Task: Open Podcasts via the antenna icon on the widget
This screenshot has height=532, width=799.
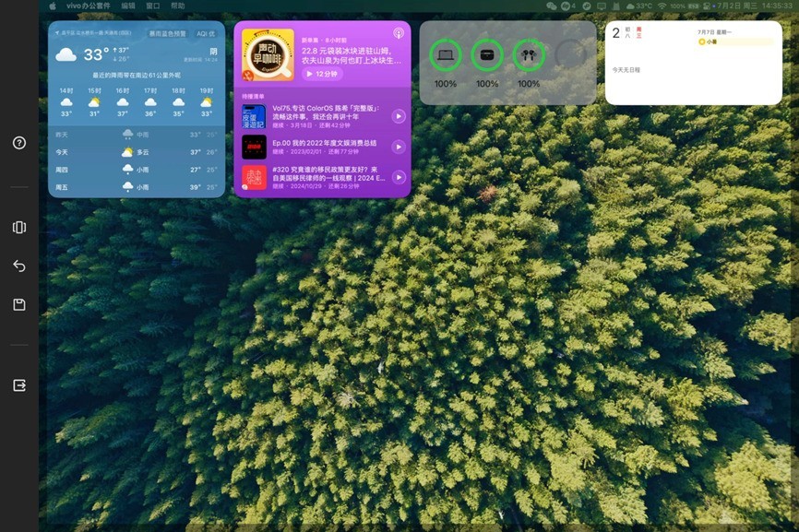Action: (397, 33)
